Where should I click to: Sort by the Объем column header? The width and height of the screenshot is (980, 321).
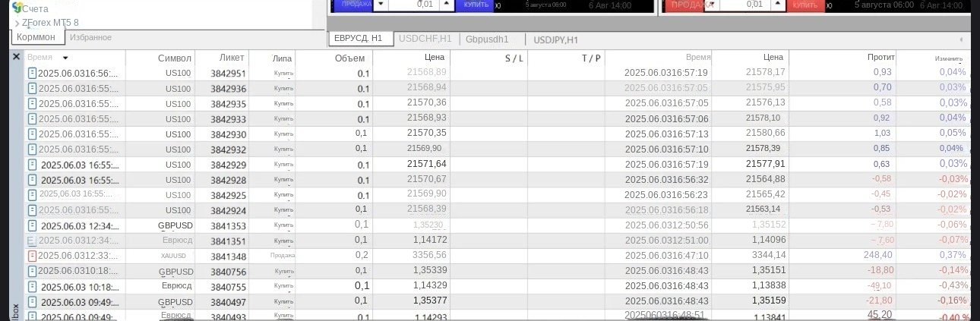click(349, 58)
